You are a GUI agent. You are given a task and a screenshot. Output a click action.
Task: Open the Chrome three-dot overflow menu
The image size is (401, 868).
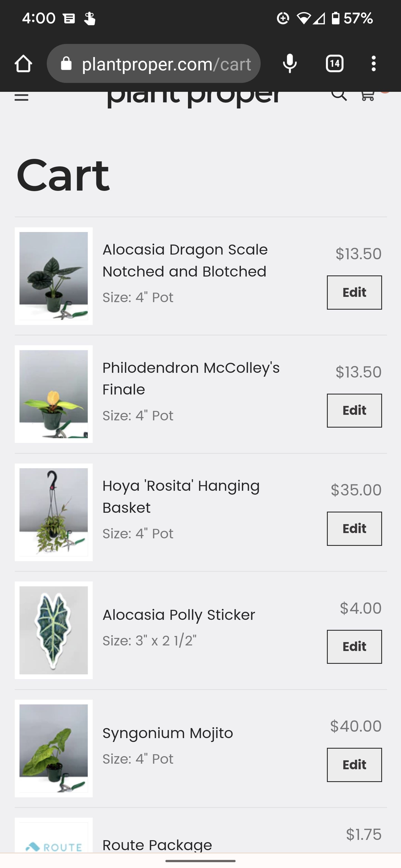pos(373,64)
